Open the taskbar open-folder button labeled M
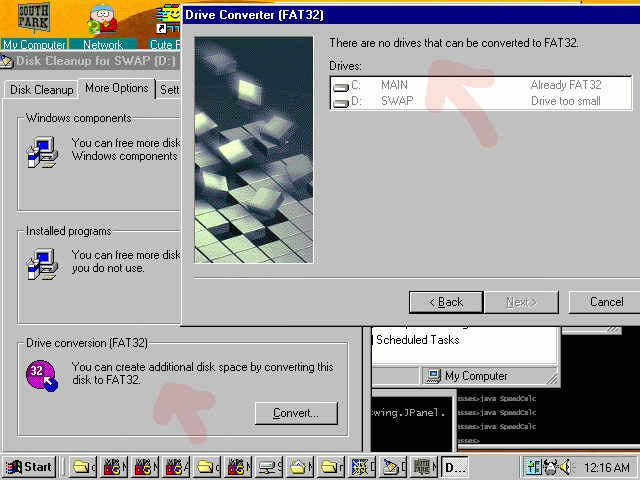This screenshot has height=480, width=640. pos(301,467)
